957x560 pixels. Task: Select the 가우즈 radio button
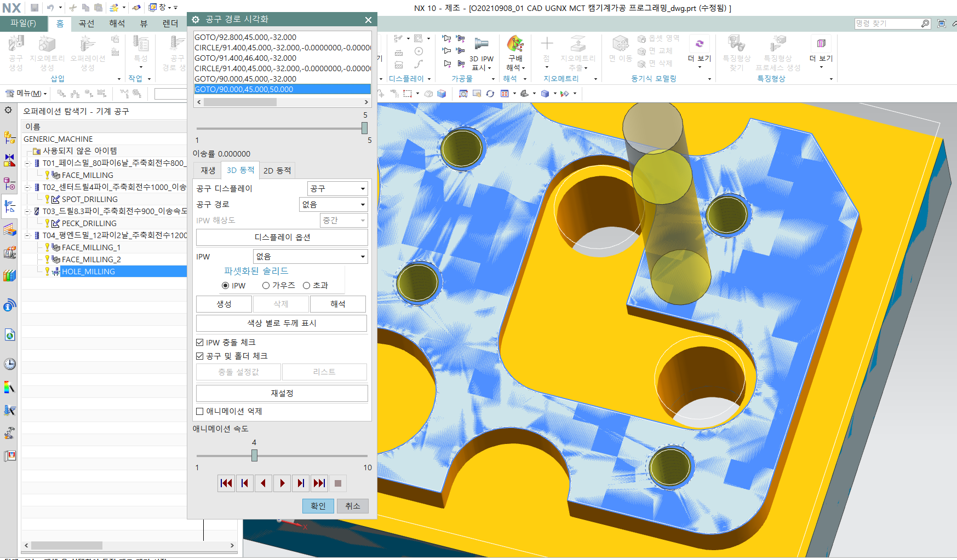(x=266, y=286)
